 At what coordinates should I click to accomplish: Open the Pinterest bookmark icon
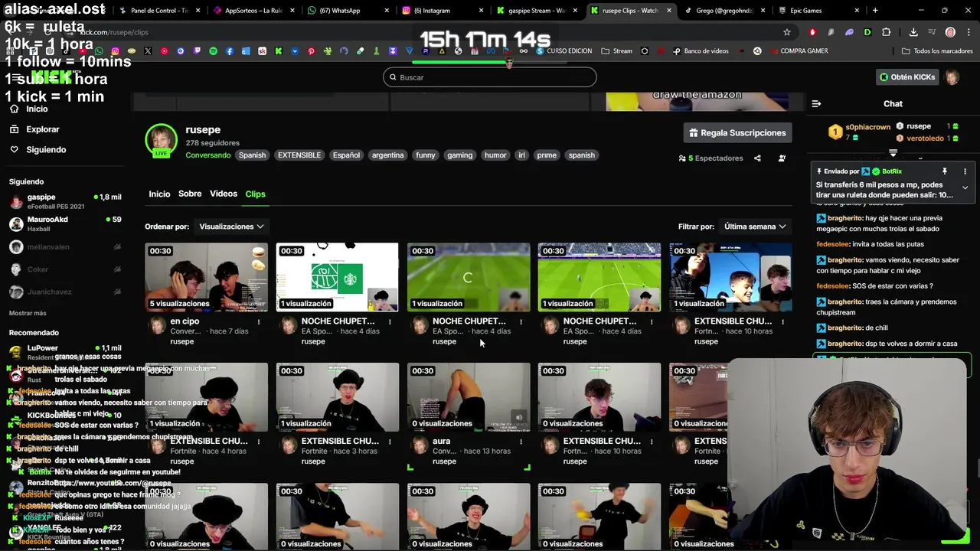pyautogui.click(x=311, y=51)
